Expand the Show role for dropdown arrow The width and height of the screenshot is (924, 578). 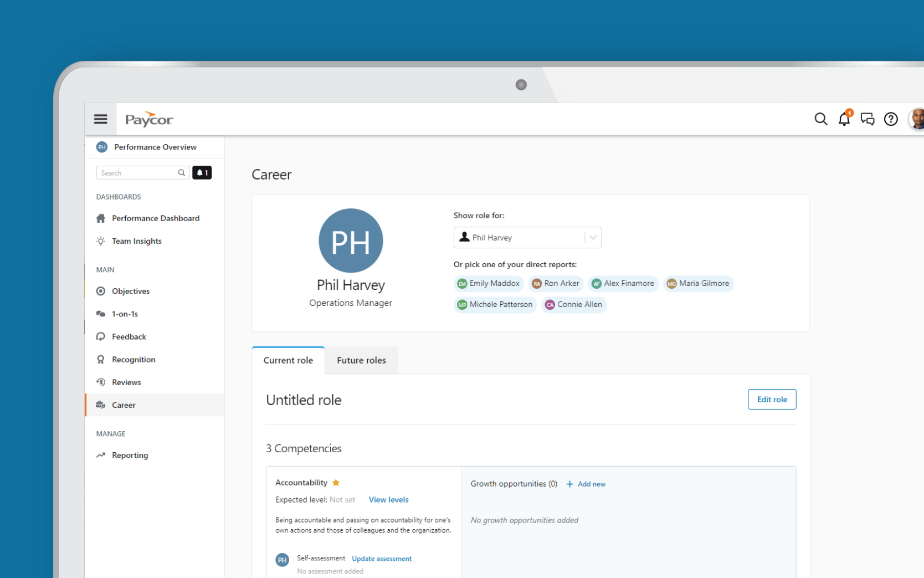[593, 238]
